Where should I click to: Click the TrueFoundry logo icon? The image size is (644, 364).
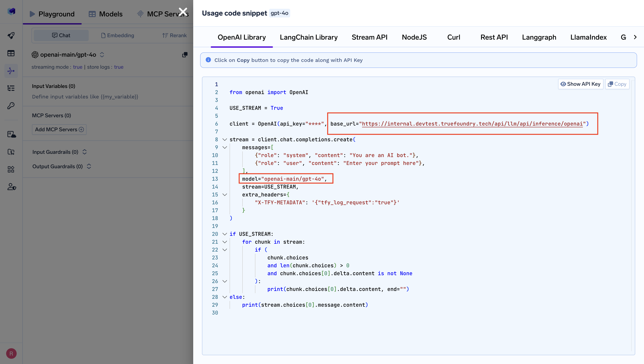[11, 11]
